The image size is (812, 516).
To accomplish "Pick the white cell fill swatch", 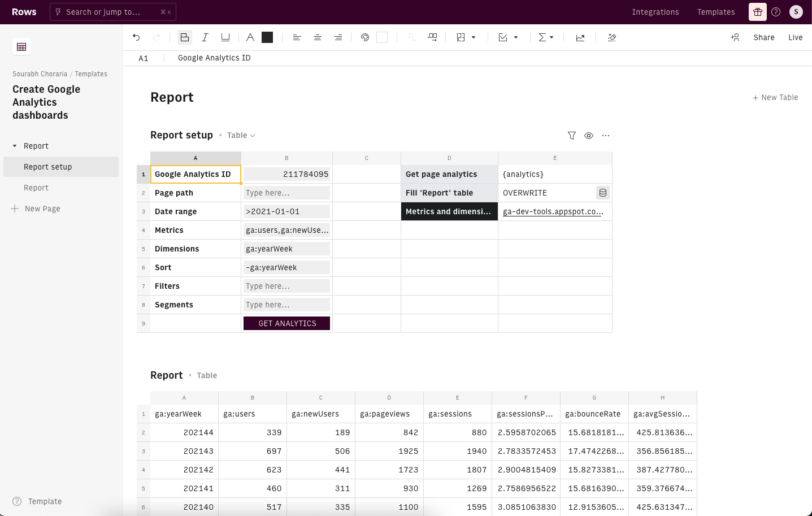I will [382, 37].
